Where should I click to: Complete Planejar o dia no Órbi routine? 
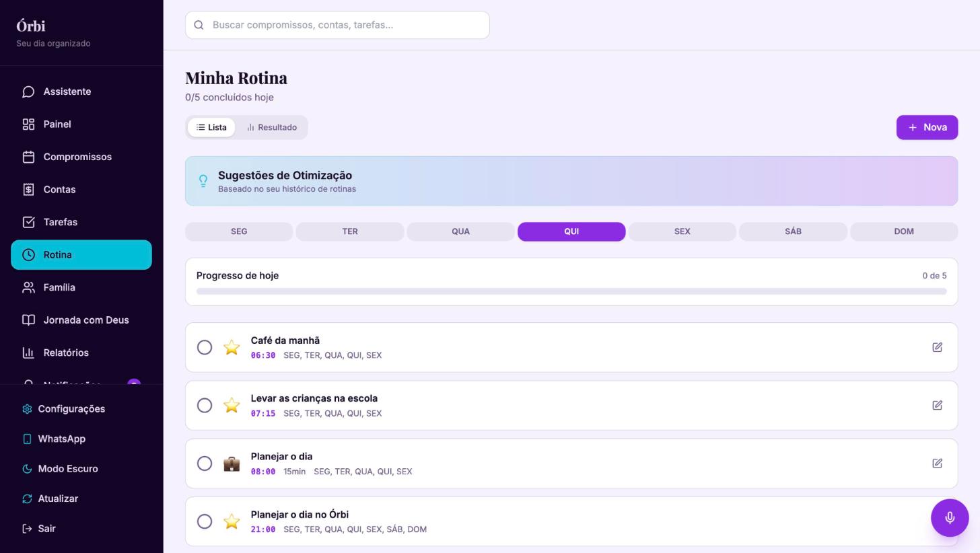[x=205, y=521]
